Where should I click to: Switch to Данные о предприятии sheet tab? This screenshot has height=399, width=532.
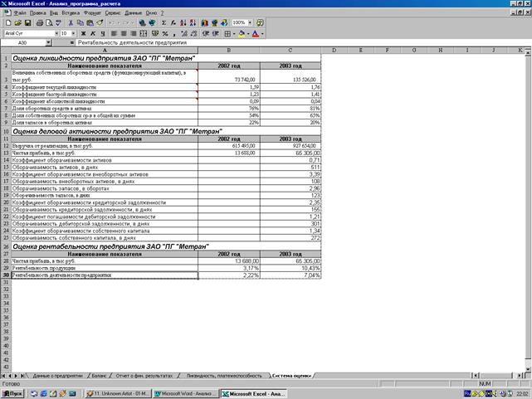[57, 376]
